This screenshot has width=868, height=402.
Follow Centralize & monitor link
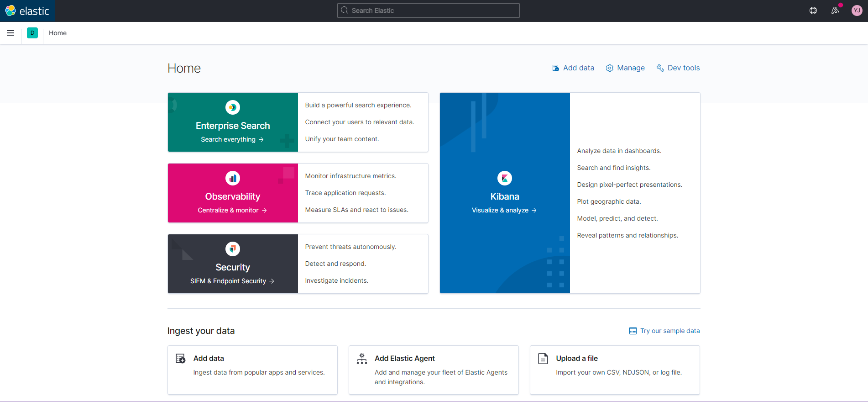click(x=232, y=210)
